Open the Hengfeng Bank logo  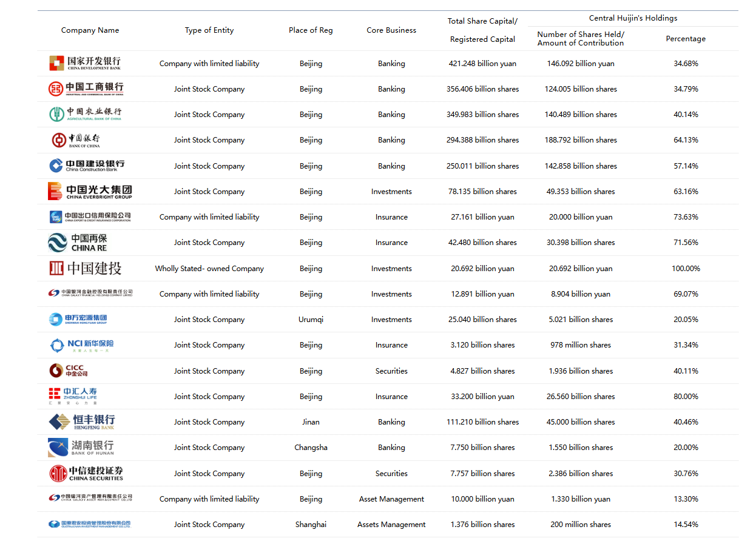pos(81,422)
